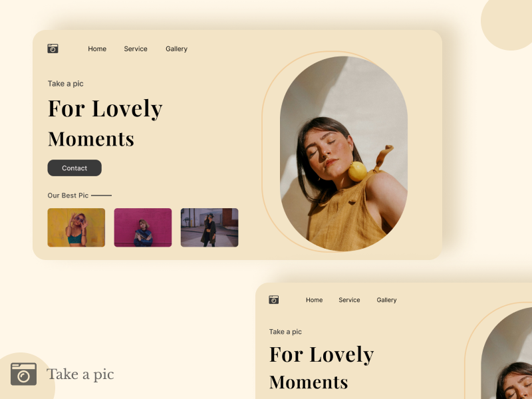
Task: Open the street fashion photo thumbnail
Action: coord(209,227)
